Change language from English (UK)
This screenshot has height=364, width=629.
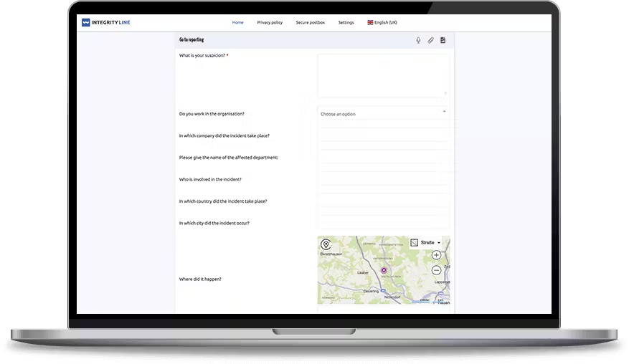[382, 22]
